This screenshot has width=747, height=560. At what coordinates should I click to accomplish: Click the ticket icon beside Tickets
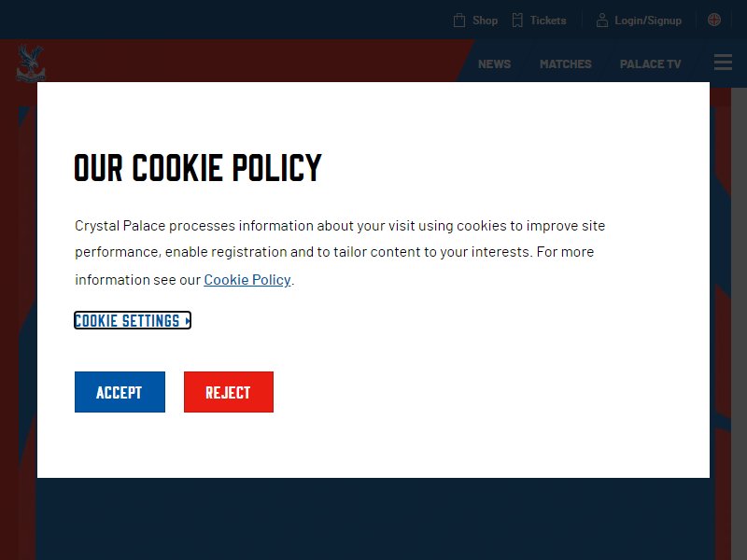517,20
